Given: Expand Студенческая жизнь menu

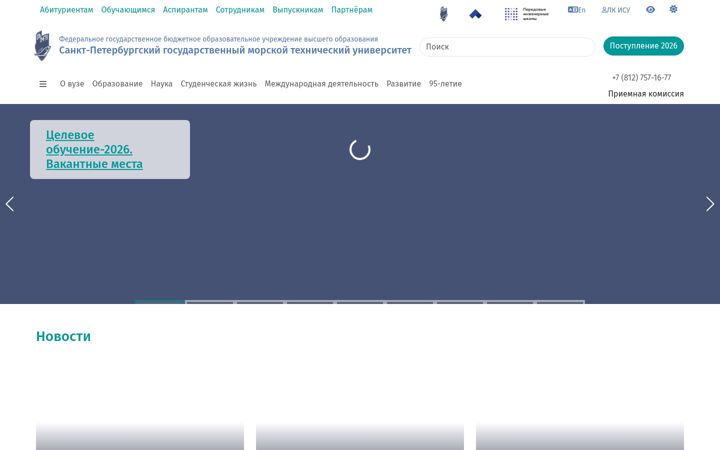Looking at the screenshot, I should [219, 84].
